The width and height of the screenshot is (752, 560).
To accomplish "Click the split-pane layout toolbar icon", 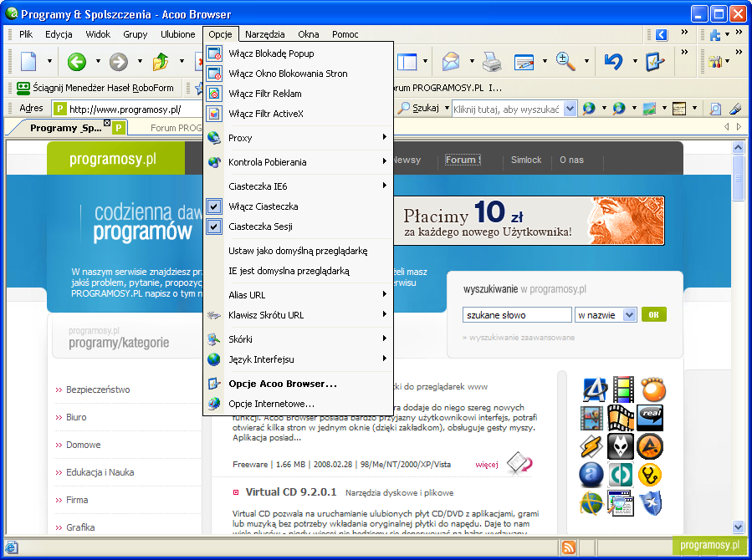I will pyautogui.click(x=407, y=61).
